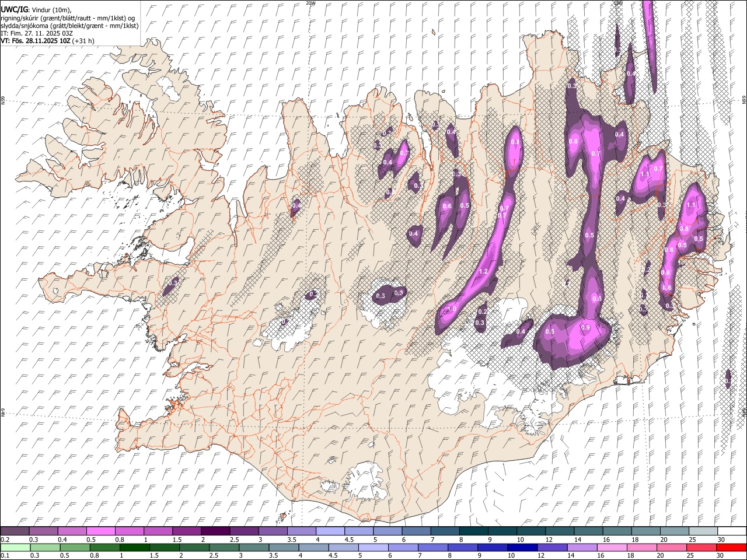747x560 pixels.
Task: Click the '0.9' precipitation value on the map
Action: (586, 328)
